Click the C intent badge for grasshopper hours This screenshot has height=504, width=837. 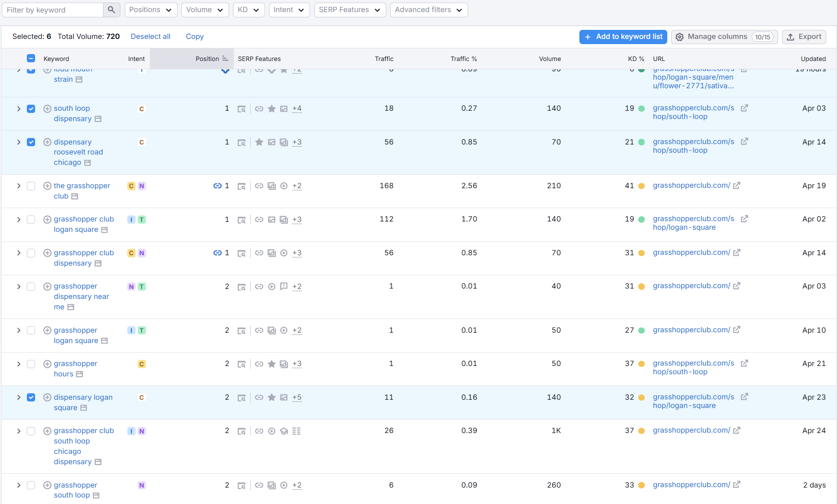tap(142, 364)
